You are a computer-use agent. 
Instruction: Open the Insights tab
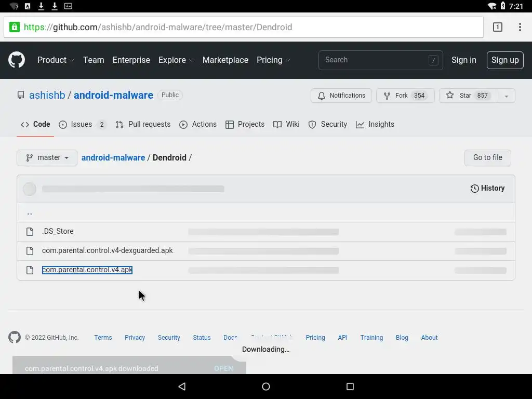pyautogui.click(x=375, y=124)
